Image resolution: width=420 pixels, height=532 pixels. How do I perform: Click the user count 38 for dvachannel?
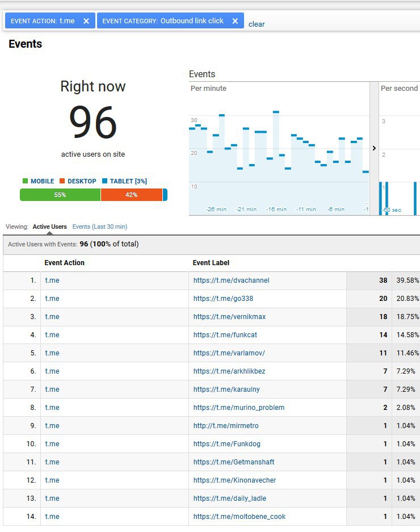(x=383, y=280)
